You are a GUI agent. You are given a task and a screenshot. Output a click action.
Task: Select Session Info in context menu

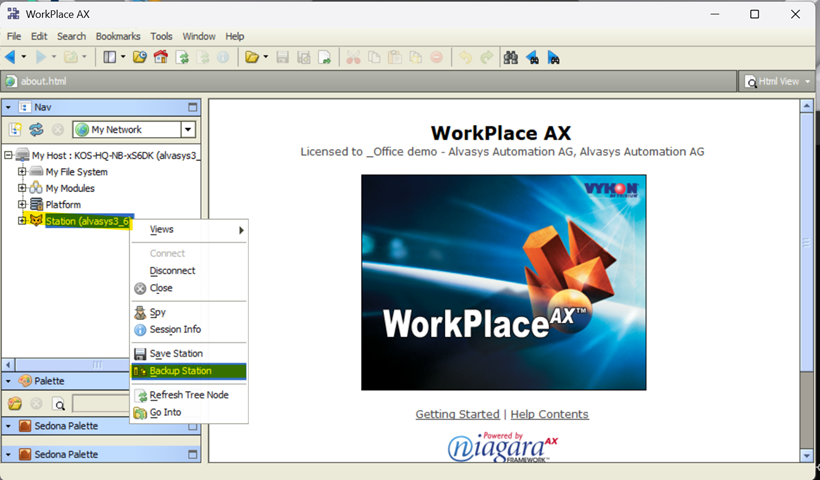pos(189,329)
